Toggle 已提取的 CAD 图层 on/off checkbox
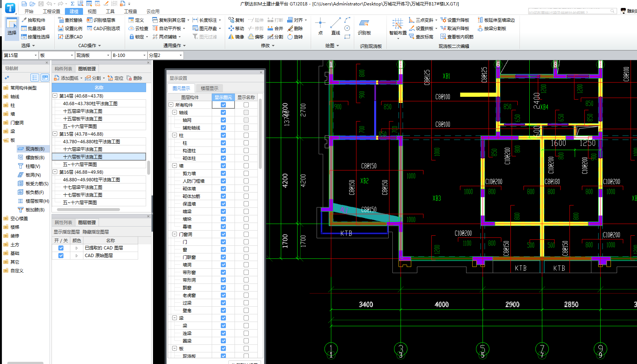 [61, 248]
